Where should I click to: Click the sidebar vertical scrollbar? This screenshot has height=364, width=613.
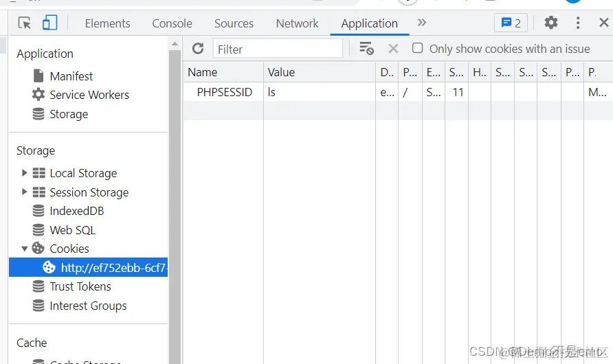tap(175, 207)
